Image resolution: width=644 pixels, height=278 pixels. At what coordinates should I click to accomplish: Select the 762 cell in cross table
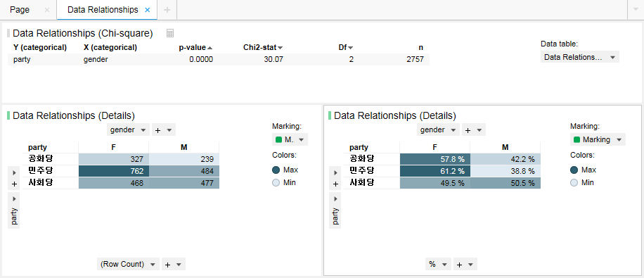tap(114, 171)
